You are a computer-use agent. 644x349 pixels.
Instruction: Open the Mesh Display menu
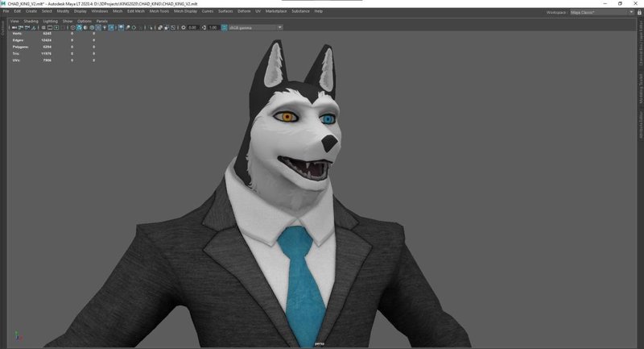pyautogui.click(x=185, y=11)
